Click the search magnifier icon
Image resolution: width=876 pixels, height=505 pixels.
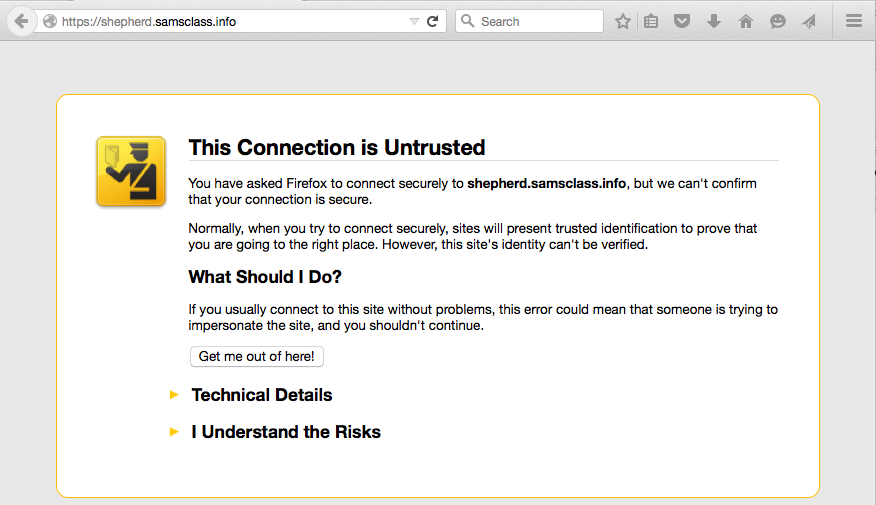tap(468, 21)
